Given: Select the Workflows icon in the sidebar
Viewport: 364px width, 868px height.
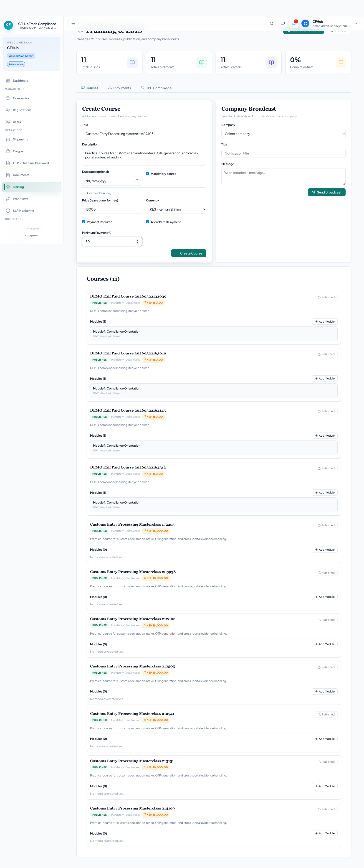Looking at the screenshot, I should tap(8, 199).
